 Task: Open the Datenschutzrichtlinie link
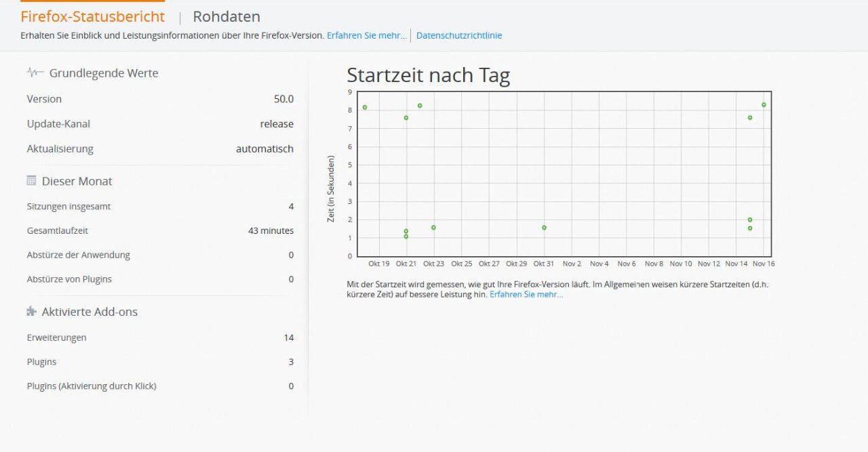(x=459, y=35)
